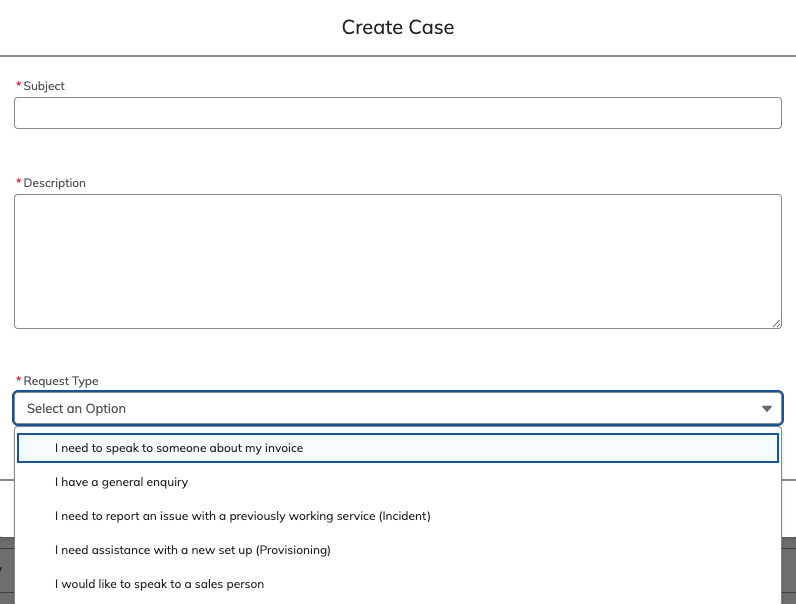Screen dimensions: 796x604
Task: Click inside the Description text area
Action: [397, 261]
